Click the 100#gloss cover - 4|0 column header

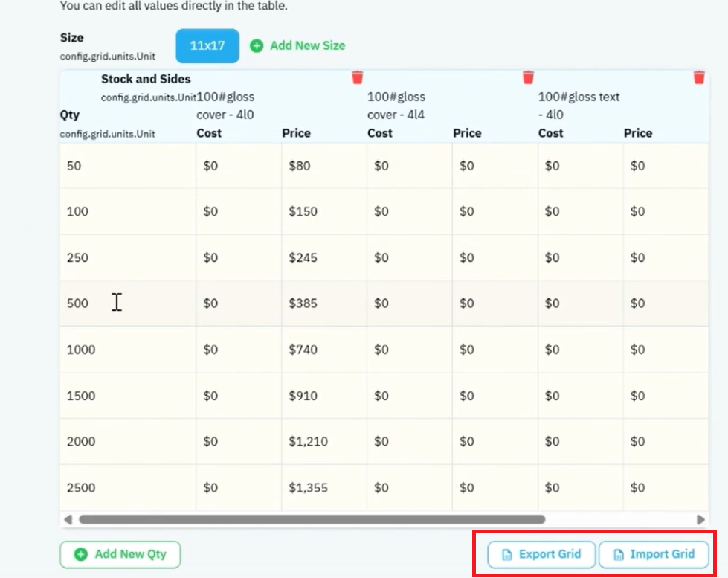tap(225, 106)
